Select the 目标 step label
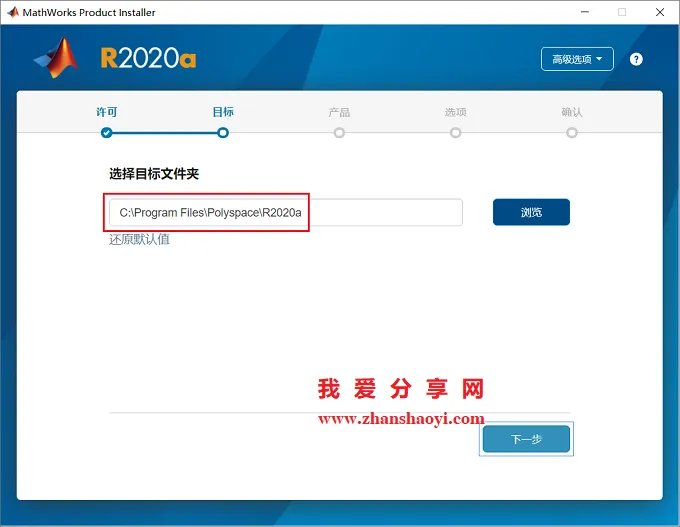680x527 pixels. click(223, 112)
